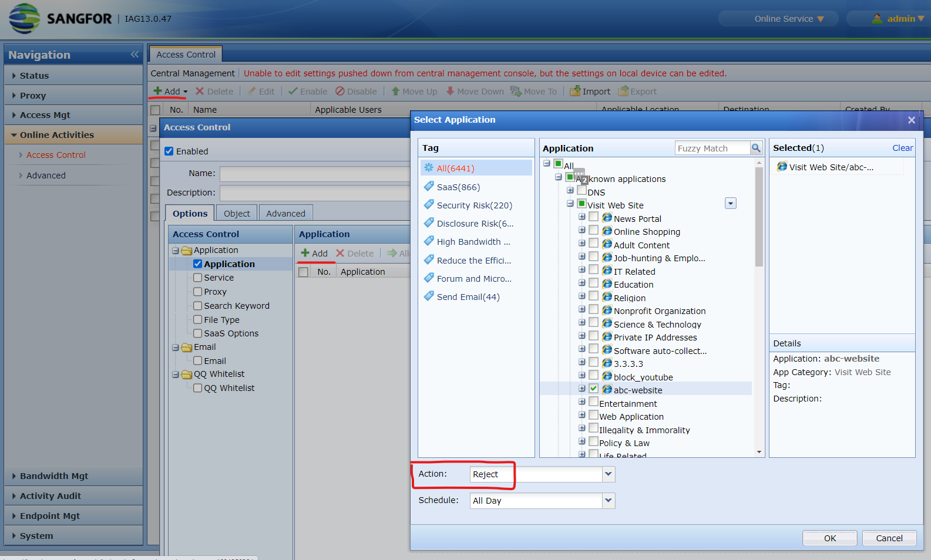Click the OK button
The height and width of the screenshot is (560, 931).
click(830, 538)
